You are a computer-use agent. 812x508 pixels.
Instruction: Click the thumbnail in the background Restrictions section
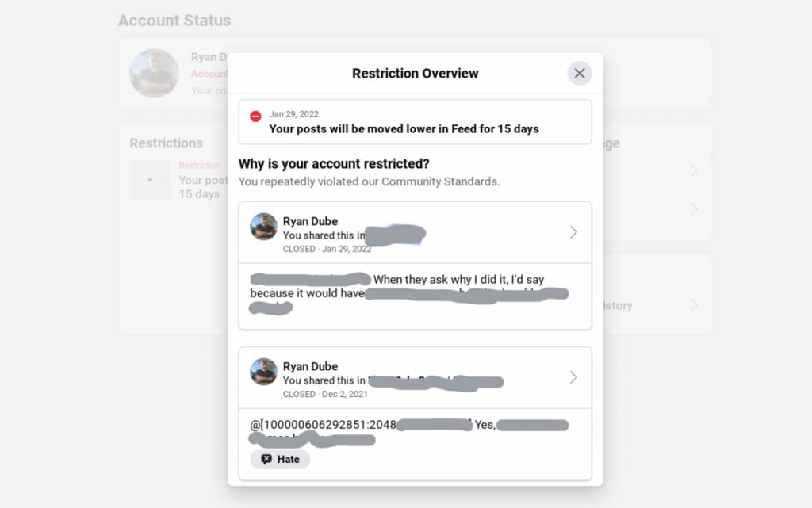point(150,179)
